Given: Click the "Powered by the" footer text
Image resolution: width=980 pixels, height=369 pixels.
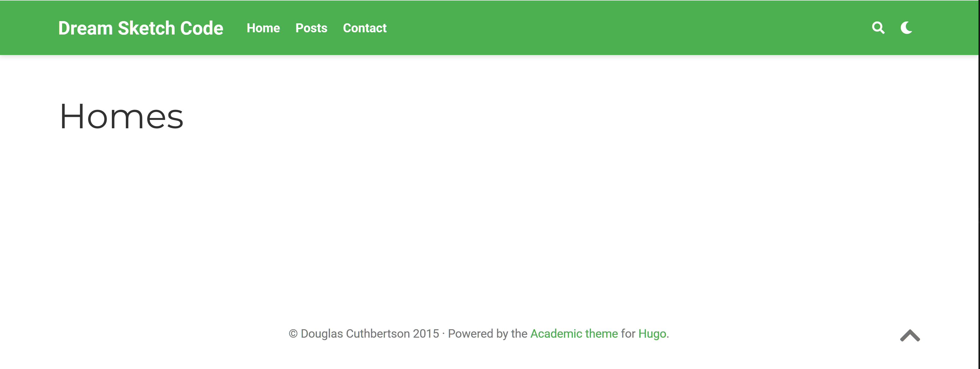Looking at the screenshot, I should (487, 334).
